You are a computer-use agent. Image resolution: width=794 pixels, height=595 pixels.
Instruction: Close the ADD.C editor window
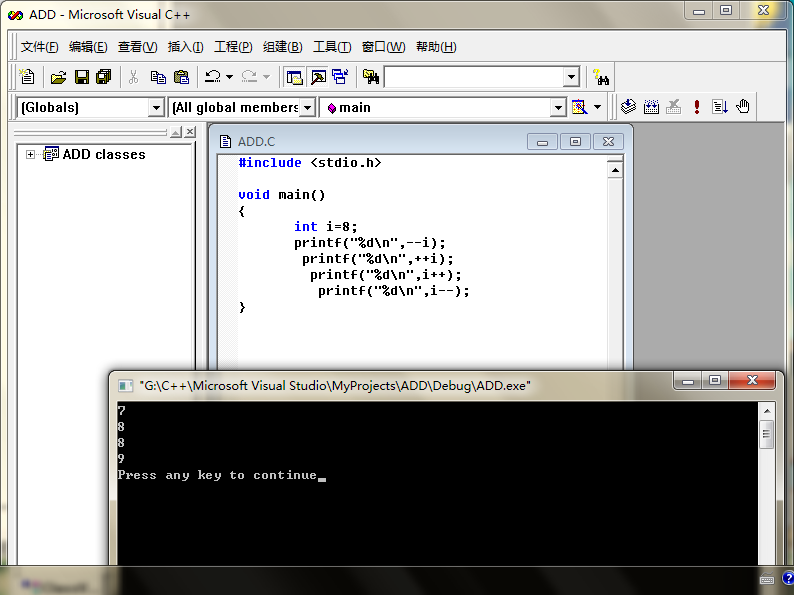608,142
